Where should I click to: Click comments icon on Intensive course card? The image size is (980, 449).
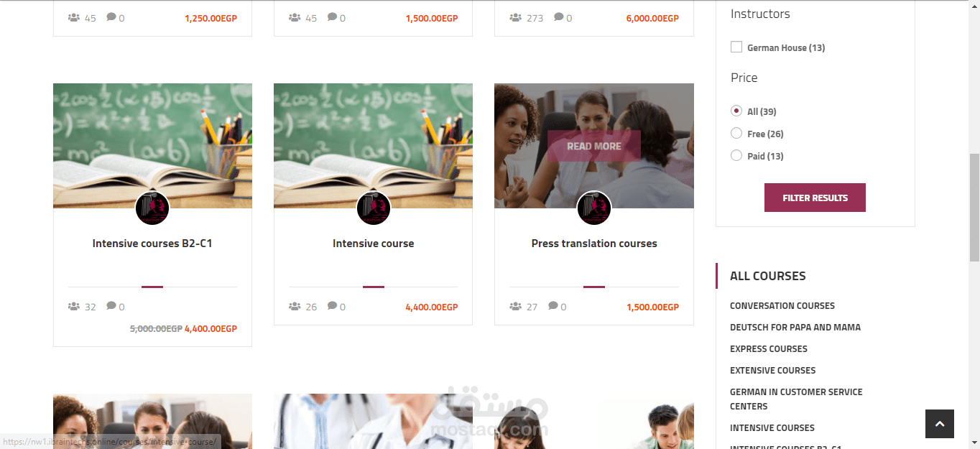(332, 306)
